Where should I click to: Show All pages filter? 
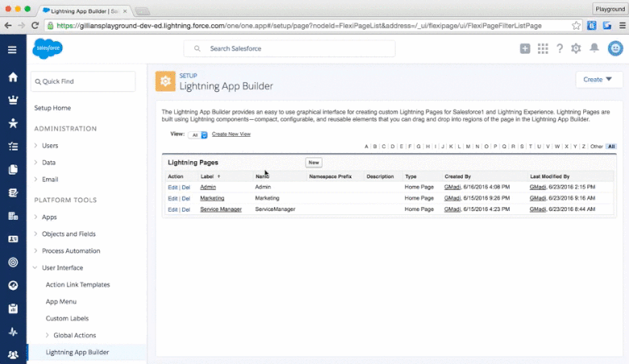[x=611, y=147]
